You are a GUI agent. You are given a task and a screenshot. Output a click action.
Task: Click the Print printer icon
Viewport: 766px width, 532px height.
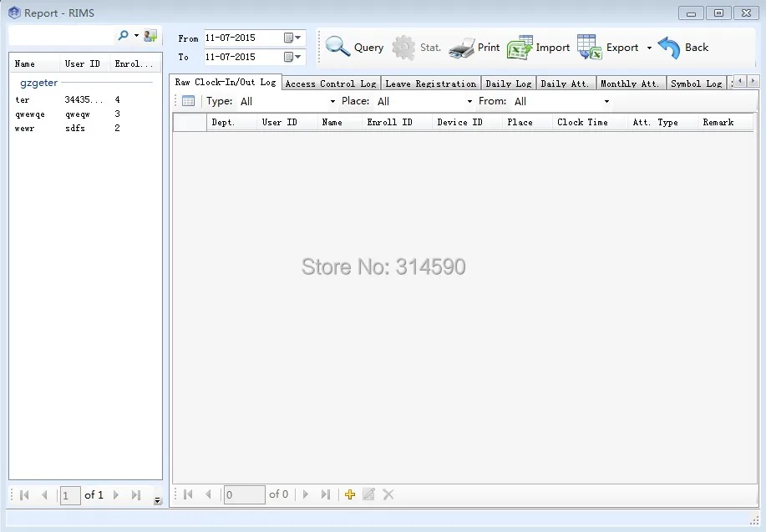pyautogui.click(x=461, y=48)
